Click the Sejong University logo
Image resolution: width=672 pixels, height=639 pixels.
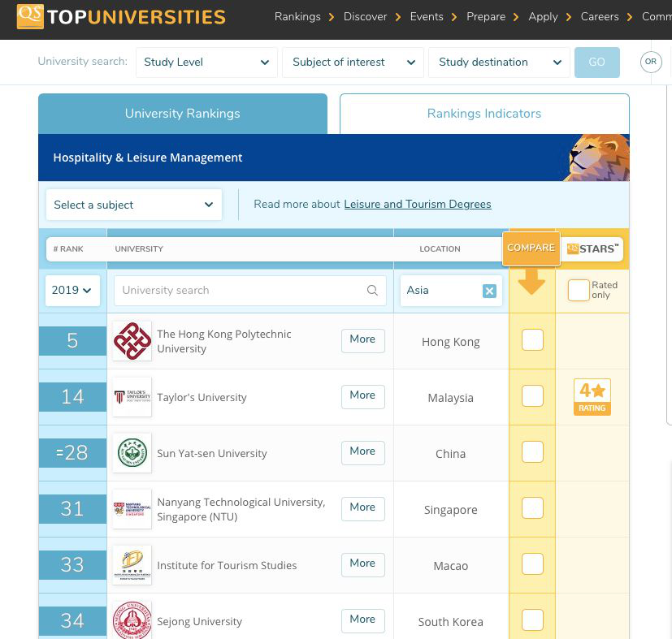click(132, 620)
